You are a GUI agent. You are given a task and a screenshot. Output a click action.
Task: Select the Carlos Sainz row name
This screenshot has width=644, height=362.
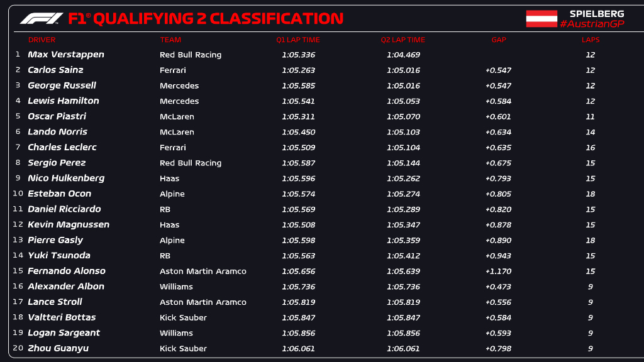click(55, 70)
